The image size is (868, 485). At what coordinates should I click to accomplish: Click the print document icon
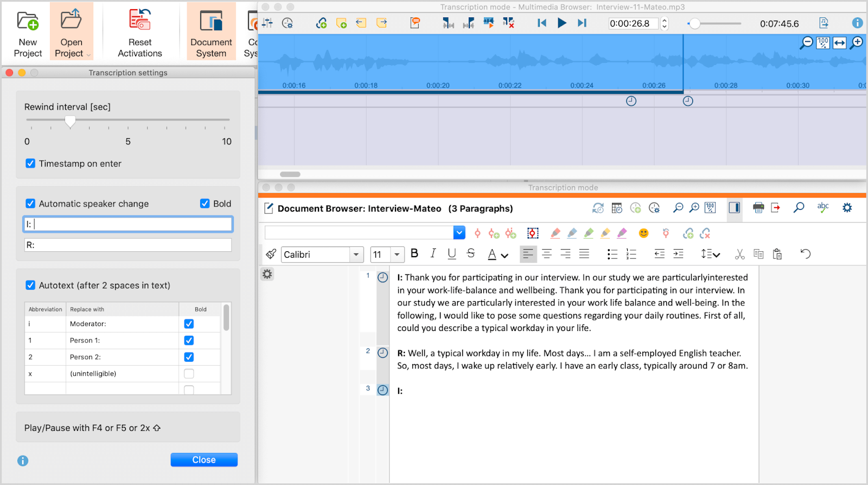758,207
